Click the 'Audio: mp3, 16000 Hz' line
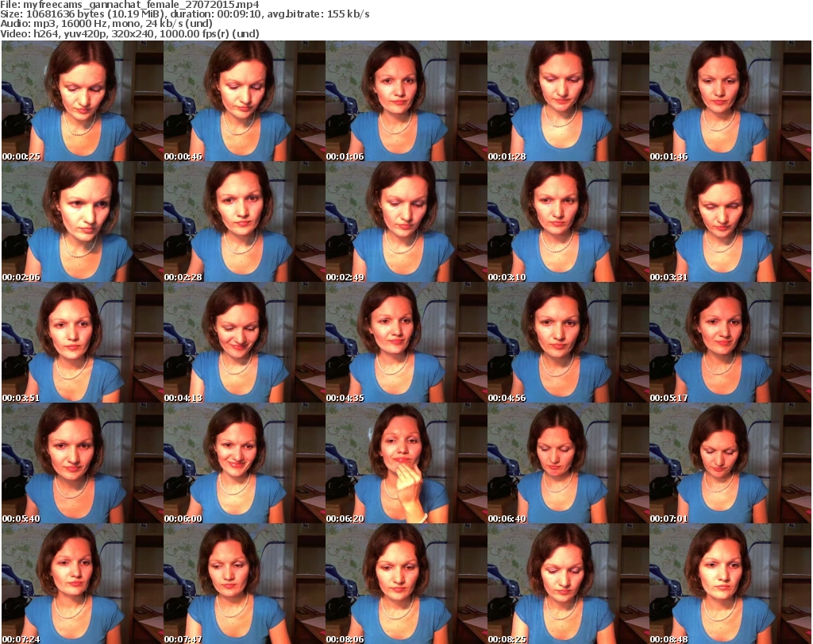813x644 pixels. pos(106,24)
